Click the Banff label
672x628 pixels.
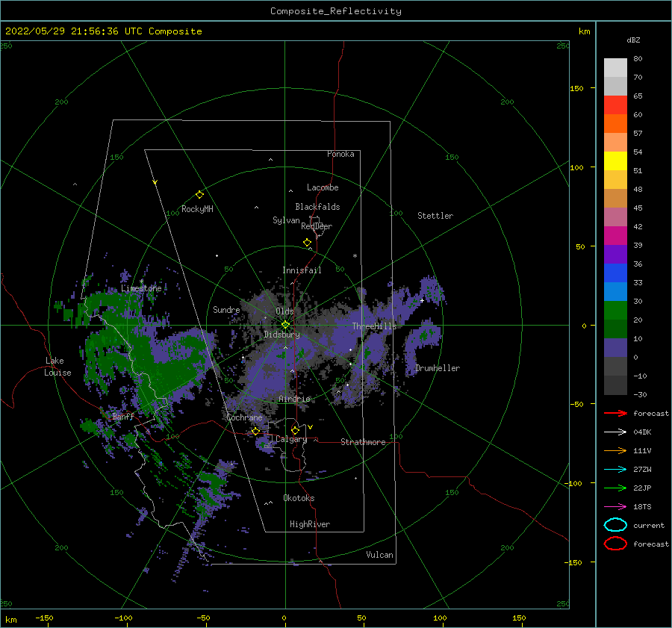[123, 417]
